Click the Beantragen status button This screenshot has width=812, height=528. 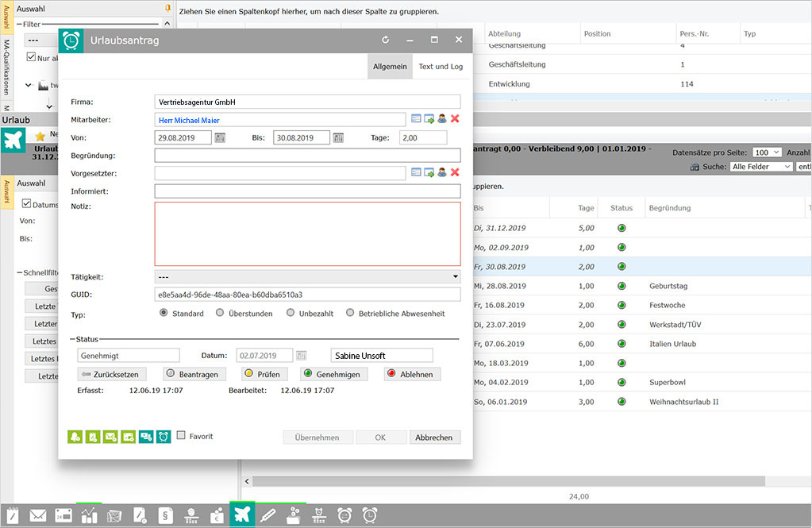(x=194, y=374)
